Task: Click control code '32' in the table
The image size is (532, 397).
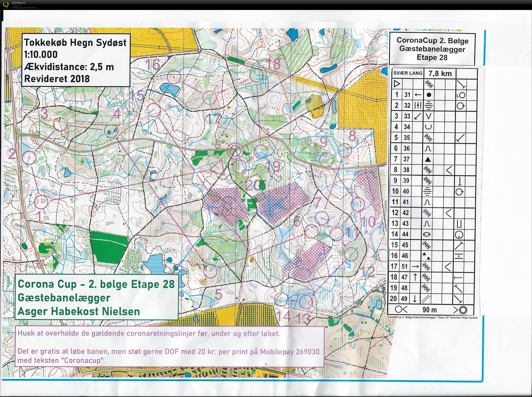Action: [x=407, y=105]
